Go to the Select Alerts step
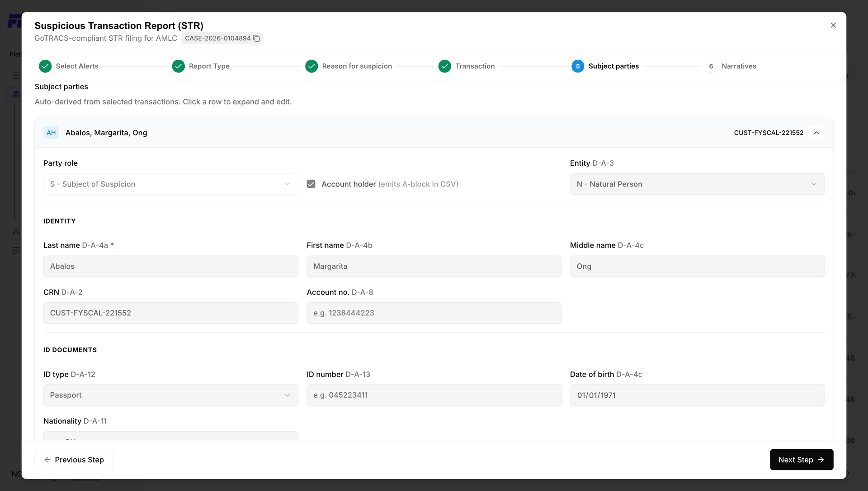This screenshot has width=868, height=491. 77,66
